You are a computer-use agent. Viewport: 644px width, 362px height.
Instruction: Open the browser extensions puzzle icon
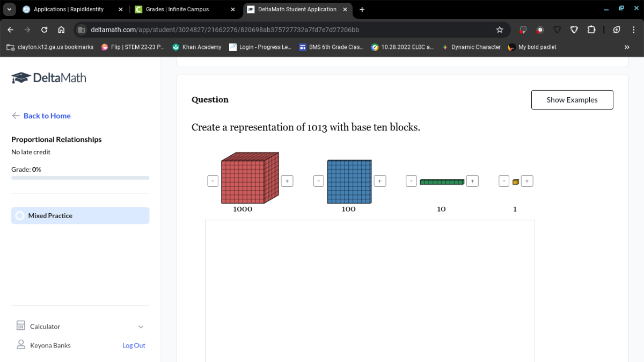pyautogui.click(x=591, y=30)
